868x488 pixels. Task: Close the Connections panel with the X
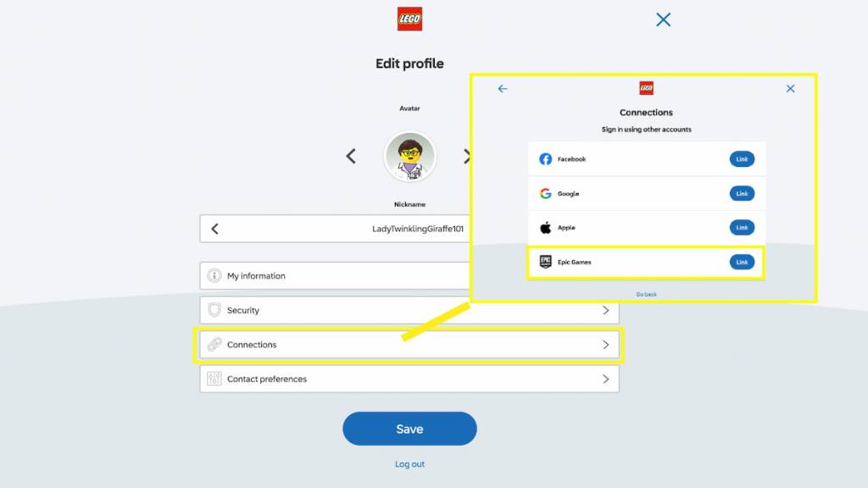tap(791, 88)
